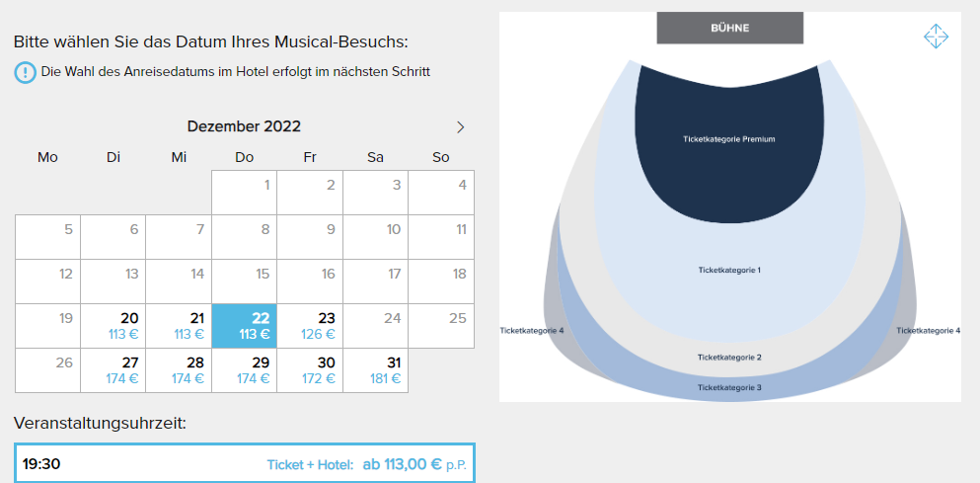Click the Bühne stage block
Viewport: 980px width, 483px height.
pyautogui.click(x=730, y=29)
